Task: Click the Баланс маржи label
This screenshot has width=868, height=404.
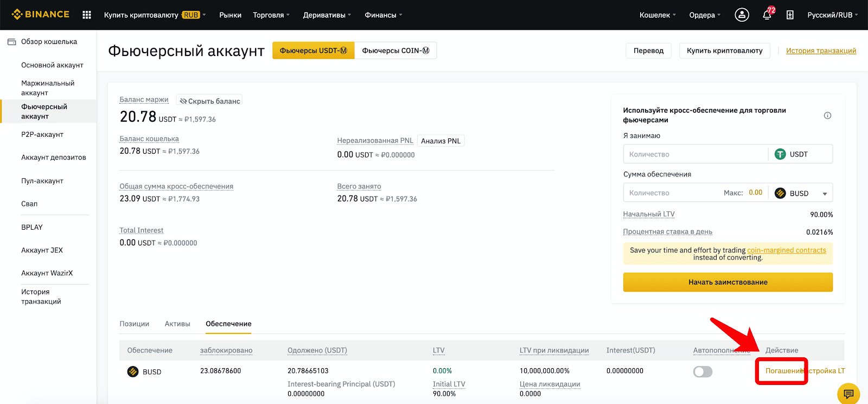Action: (144, 99)
